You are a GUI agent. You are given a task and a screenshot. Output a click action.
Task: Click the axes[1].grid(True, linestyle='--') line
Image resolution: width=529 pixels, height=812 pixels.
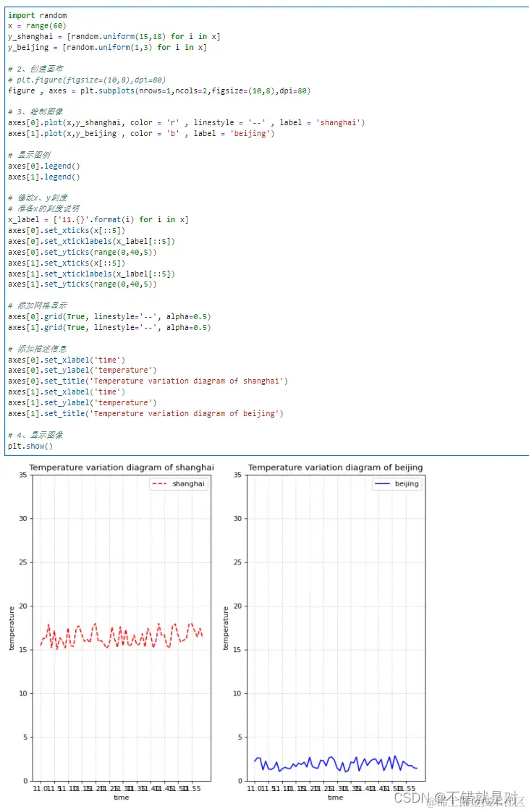[110, 327]
